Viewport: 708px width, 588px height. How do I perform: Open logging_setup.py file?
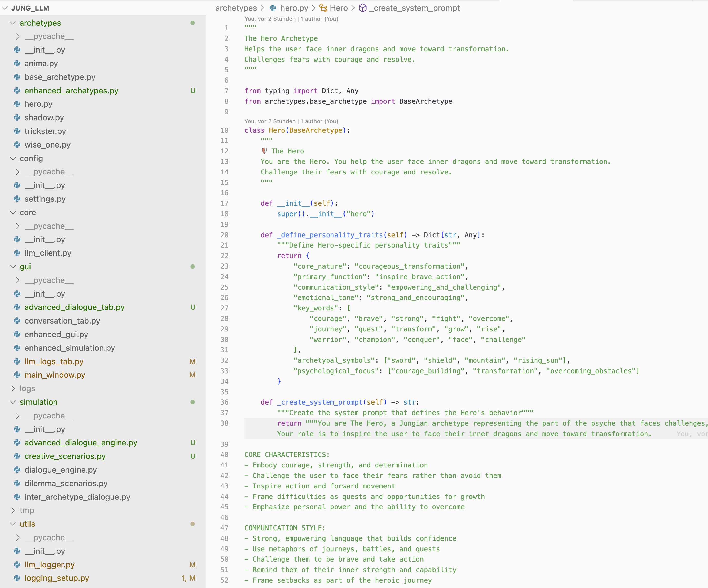57,578
